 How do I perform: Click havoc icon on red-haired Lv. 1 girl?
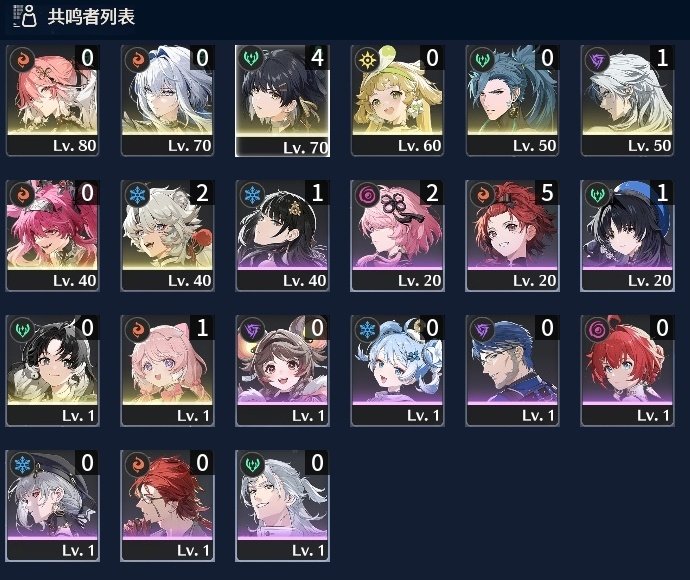pos(597,329)
